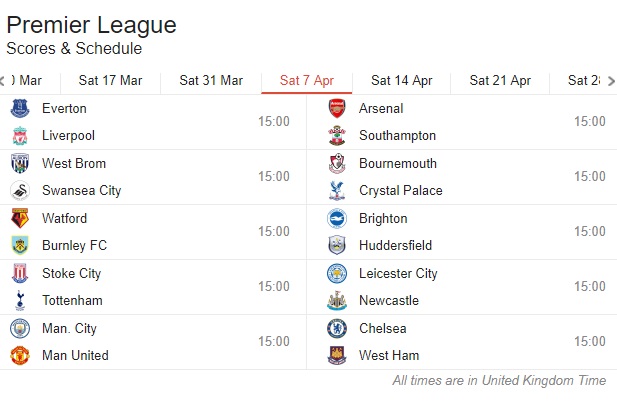Switch to the Sat 17 Mar tab
The height and width of the screenshot is (401, 617).
(110, 81)
